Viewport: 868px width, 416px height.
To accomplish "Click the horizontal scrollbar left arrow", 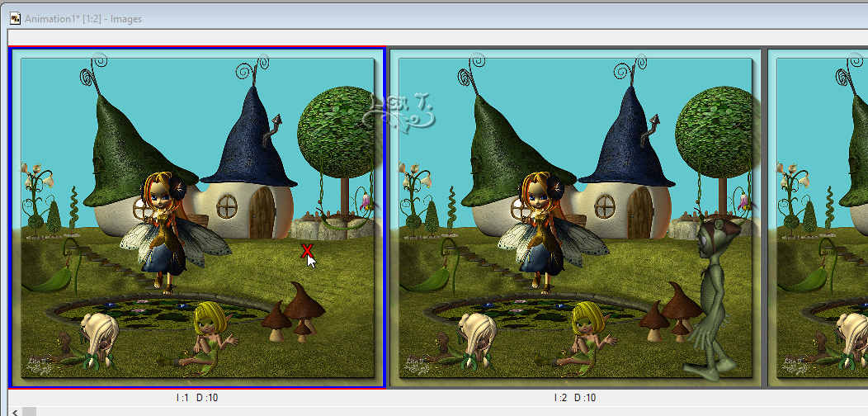I will [15, 412].
